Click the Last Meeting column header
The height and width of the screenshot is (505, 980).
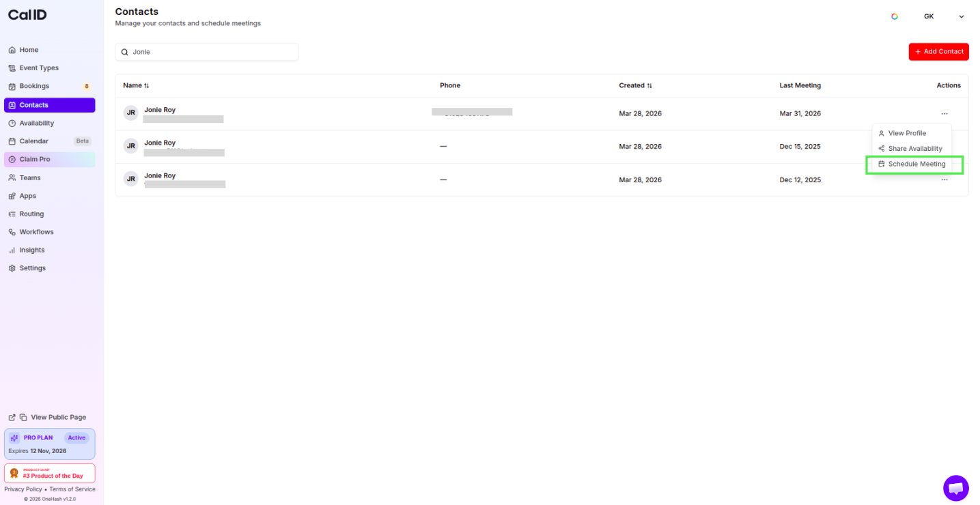click(800, 86)
